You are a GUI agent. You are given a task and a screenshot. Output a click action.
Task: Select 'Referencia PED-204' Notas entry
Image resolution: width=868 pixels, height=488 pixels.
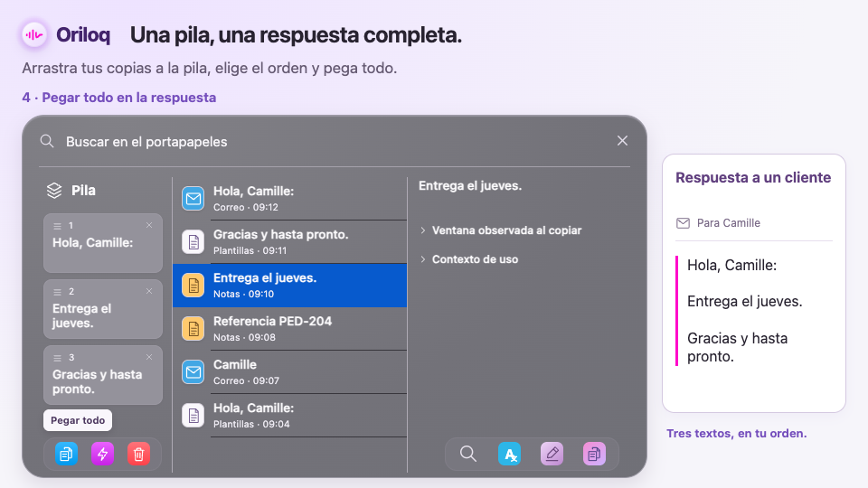pyautogui.click(x=290, y=329)
